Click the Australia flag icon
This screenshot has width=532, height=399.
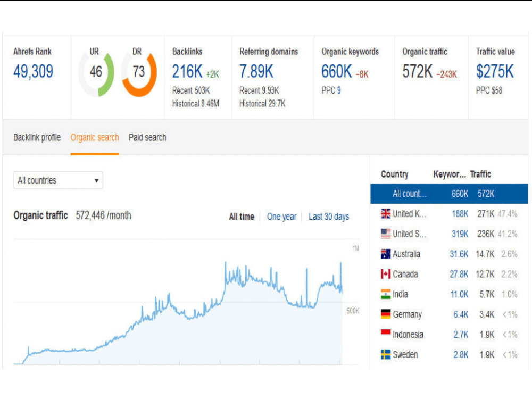point(385,254)
